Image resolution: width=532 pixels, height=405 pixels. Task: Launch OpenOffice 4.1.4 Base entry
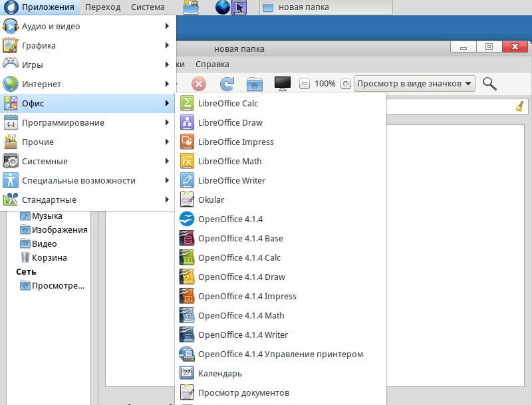280,239
